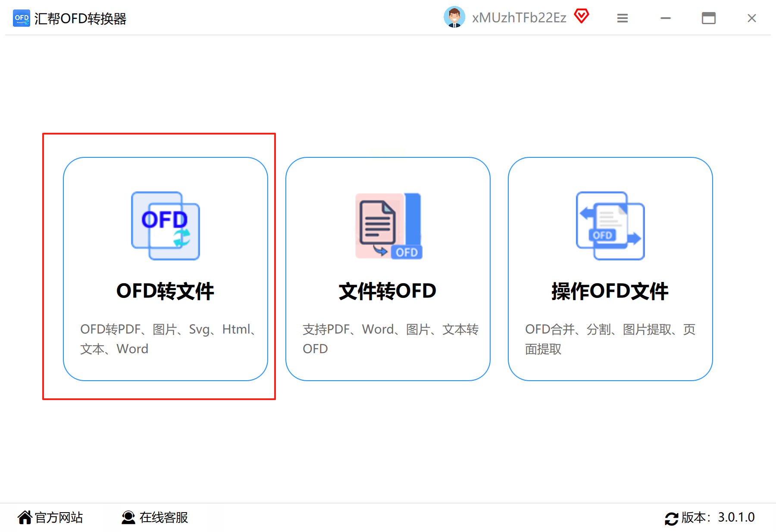The height and width of the screenshot is (532, 776).
Task: Click the OFD转文件 conversion icon
Action: [x=166, y=226]
